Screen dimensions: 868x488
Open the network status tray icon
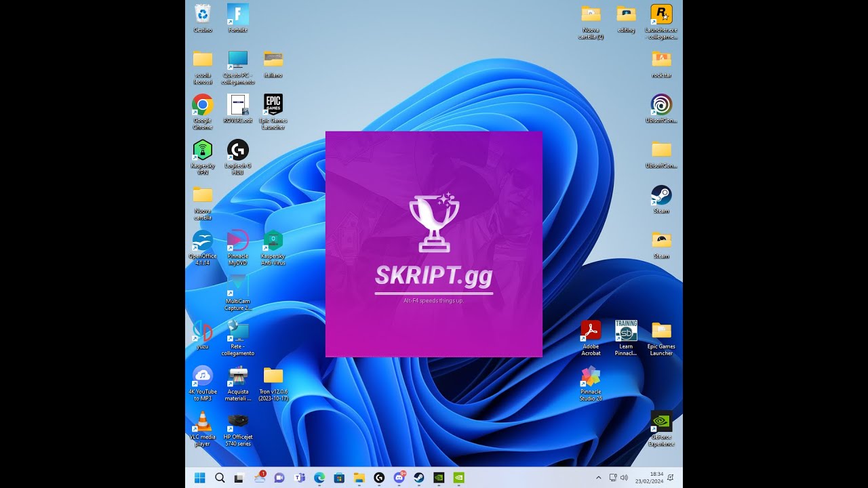click(613, 478)
